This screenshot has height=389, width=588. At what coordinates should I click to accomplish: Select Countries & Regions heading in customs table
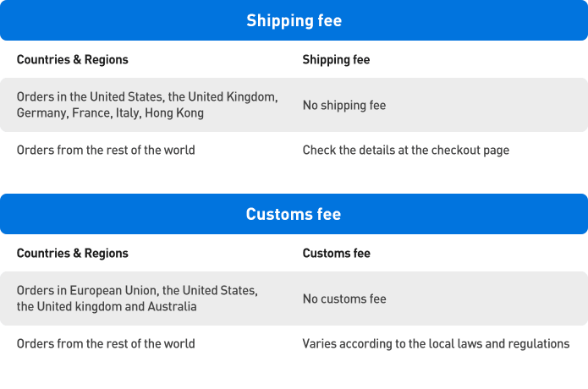[73, 254]
